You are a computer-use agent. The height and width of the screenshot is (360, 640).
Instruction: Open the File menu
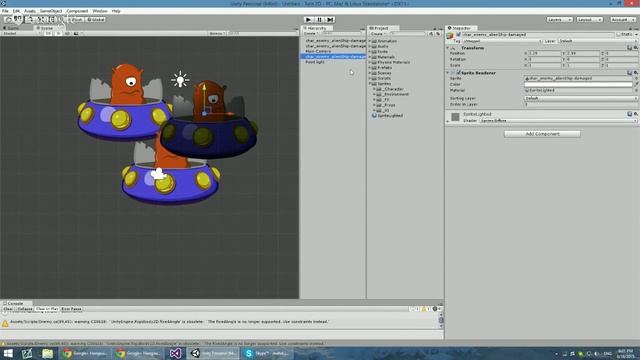point(5,11)
